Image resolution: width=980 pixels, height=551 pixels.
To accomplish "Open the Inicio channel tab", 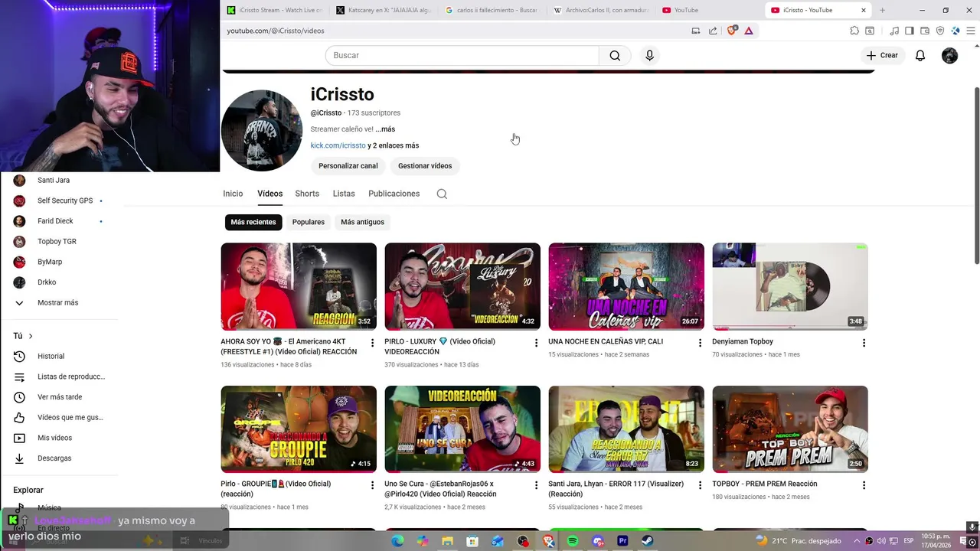I will point(233,194).
